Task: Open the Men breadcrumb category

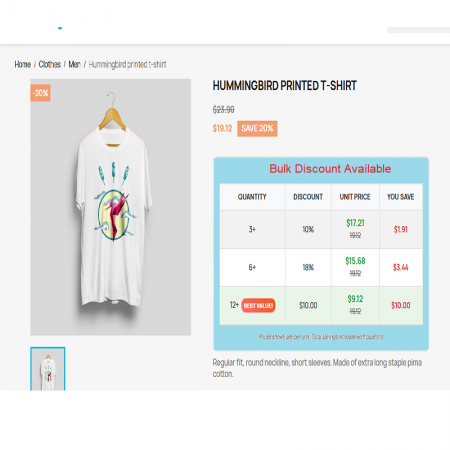Action: pyautogui.click(x=75, y=64)
